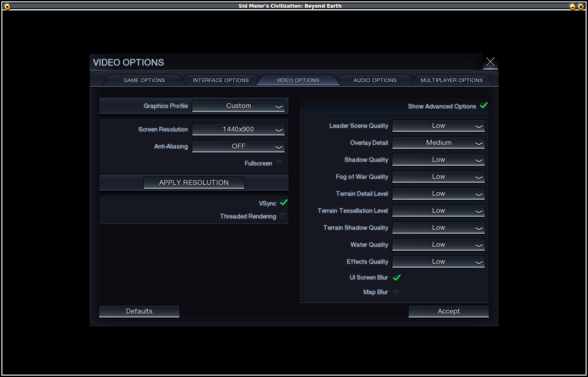This screenshot has height=377, width=588.
Task: Minimize the Beyond Earth window
Action: (x=572, y=6)
